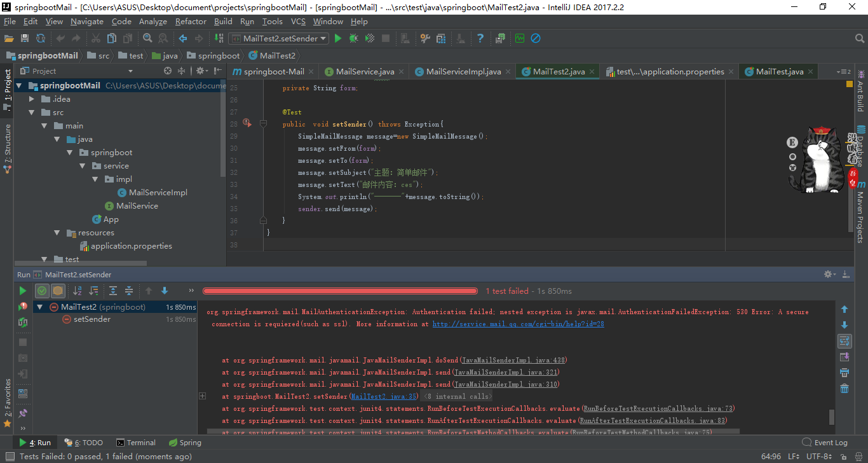Click the Rerun Failed Tests icon
Screen dimensions: 868x463
tap(23, 307)
